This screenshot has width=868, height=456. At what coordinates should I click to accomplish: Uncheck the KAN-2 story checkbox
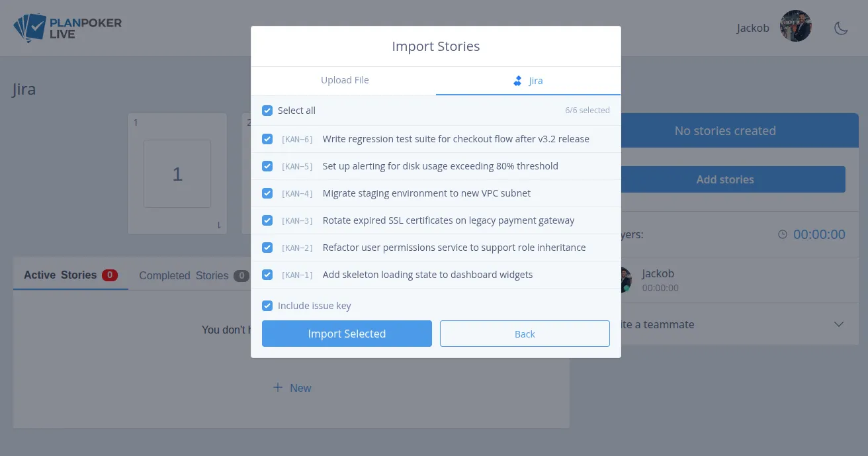click(x=267, y=248)
